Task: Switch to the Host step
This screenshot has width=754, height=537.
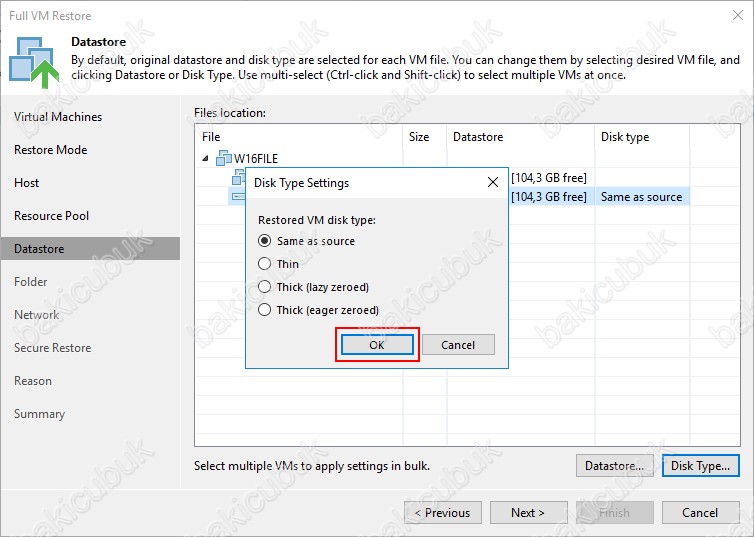Action: point(26,183)
